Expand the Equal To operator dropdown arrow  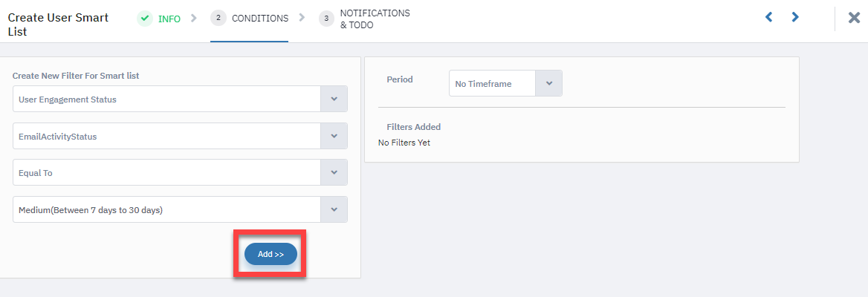pyautogui.click(x=334, y=172)
